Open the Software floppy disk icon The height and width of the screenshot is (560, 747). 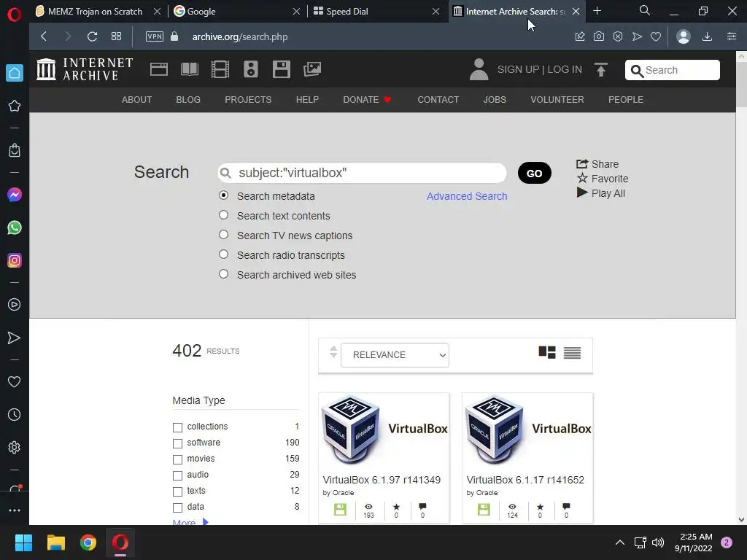pos(281,69)
